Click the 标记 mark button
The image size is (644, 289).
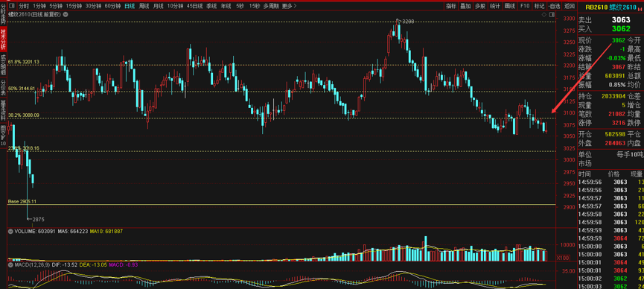click(539, 6)
